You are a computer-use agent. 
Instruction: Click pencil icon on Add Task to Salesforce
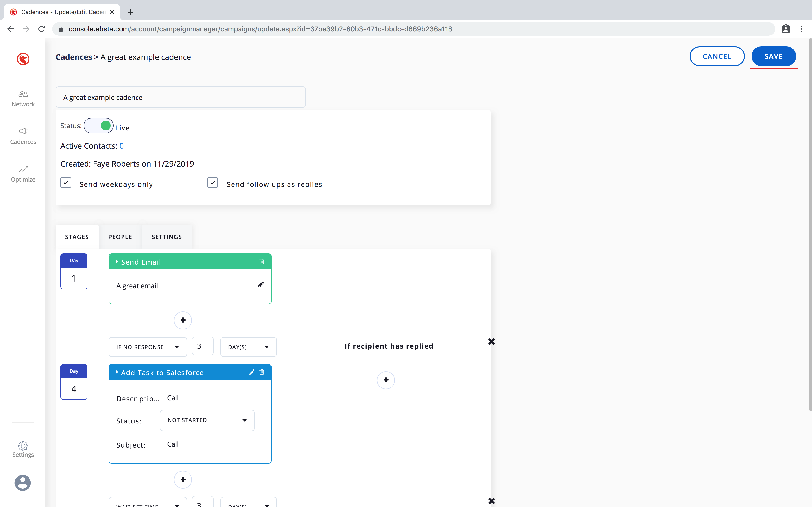click(x=251, y=372)
